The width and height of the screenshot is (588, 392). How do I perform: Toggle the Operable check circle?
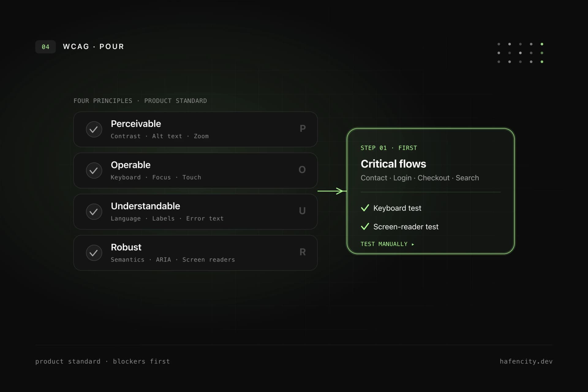(x=94, y=171)
